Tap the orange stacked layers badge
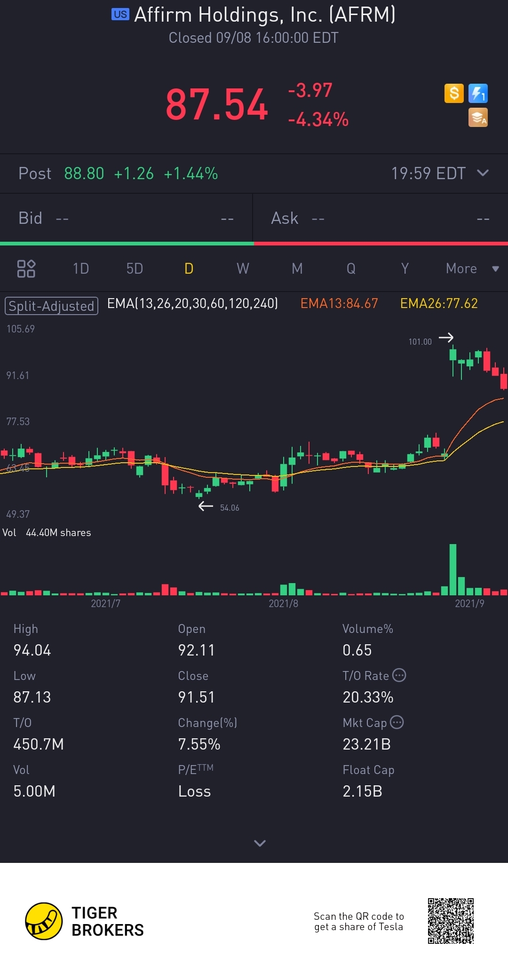Screen dimensions: 508x980 [478, 118]
